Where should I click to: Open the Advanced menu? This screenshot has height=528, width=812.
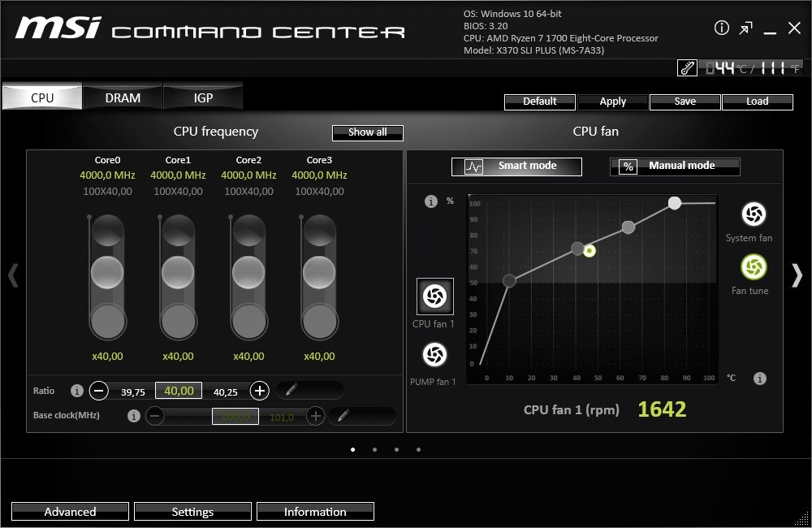pyautogui.click(x=70, y=512)
